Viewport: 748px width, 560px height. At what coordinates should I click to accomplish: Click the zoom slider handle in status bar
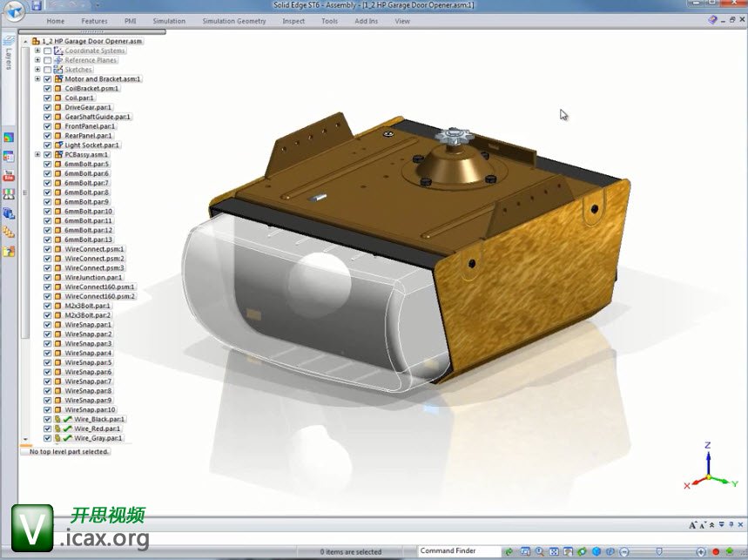(x=659, y=552)
